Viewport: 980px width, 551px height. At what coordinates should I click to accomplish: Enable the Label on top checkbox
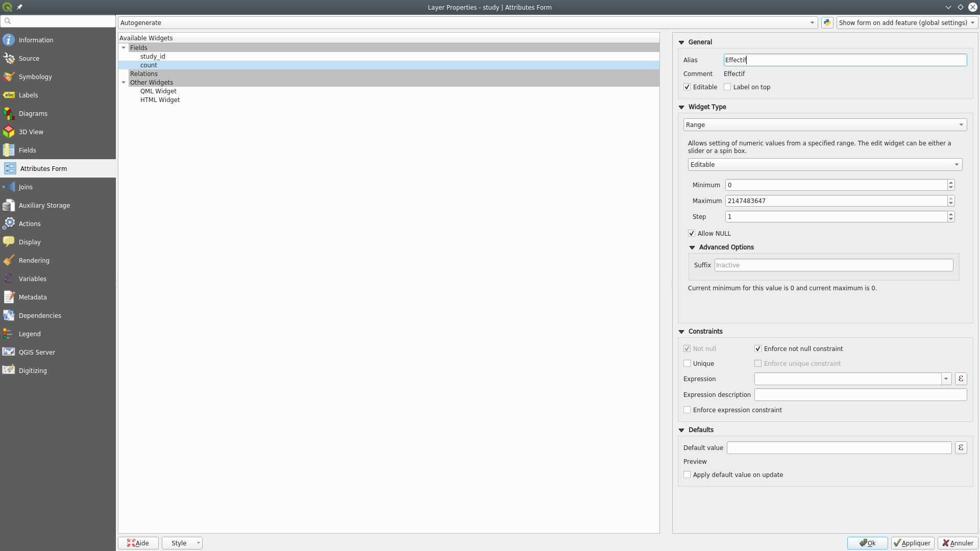coord(727,87)
